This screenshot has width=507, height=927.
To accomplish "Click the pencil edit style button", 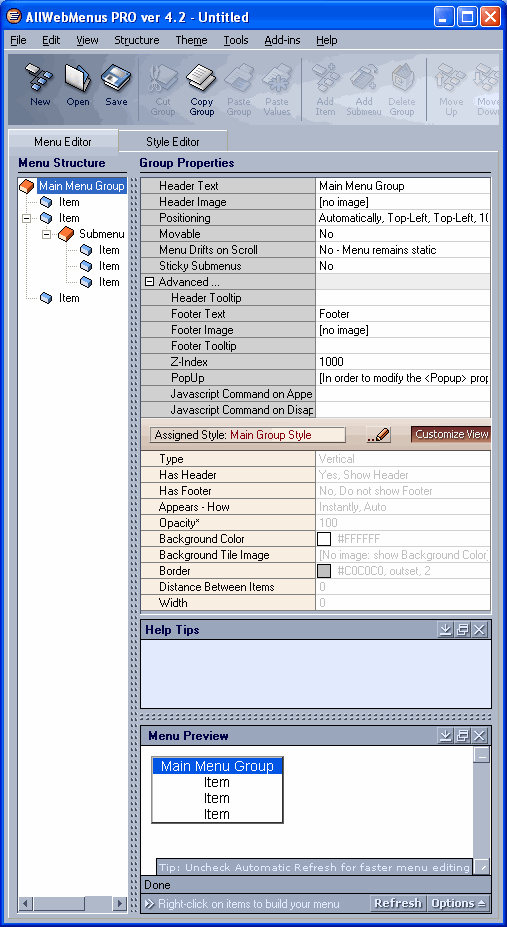I will 379,435.
